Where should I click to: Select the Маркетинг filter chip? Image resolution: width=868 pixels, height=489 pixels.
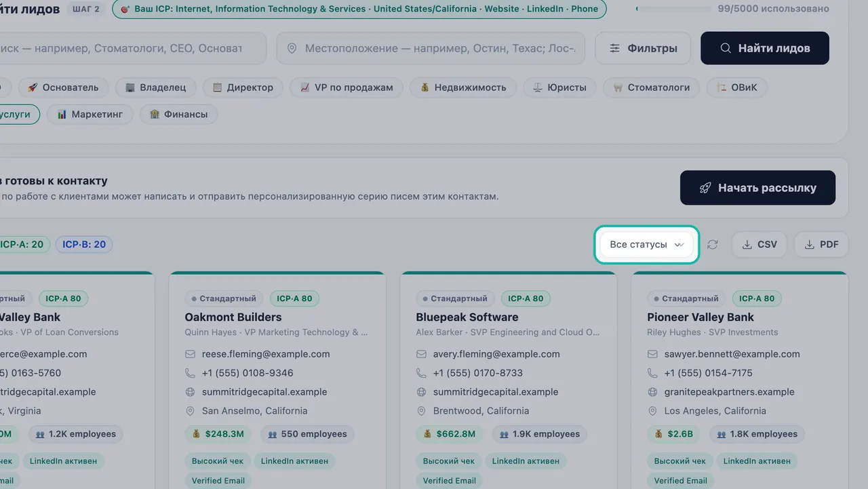point(90,115)
